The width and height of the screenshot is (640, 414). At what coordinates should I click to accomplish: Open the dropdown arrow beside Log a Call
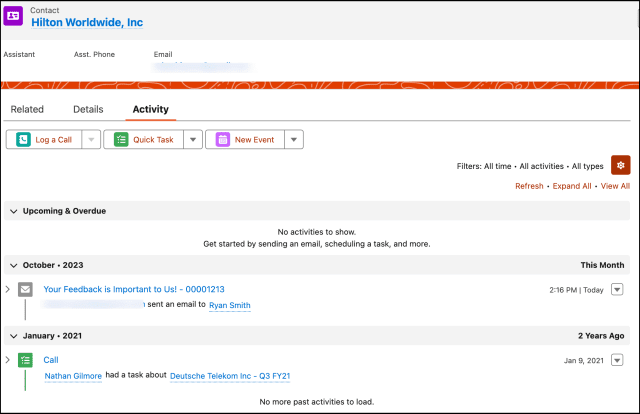pyautogui.click(x=91, y=140)
